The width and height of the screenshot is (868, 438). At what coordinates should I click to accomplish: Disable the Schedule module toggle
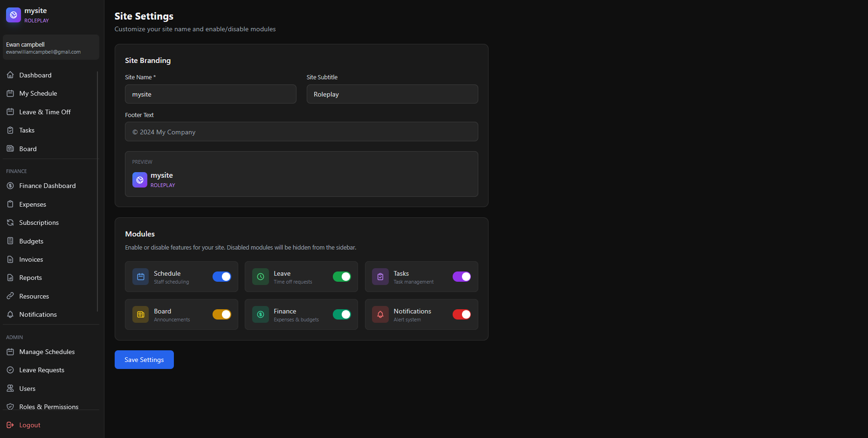pyautogui.click(x=222, y=277)
